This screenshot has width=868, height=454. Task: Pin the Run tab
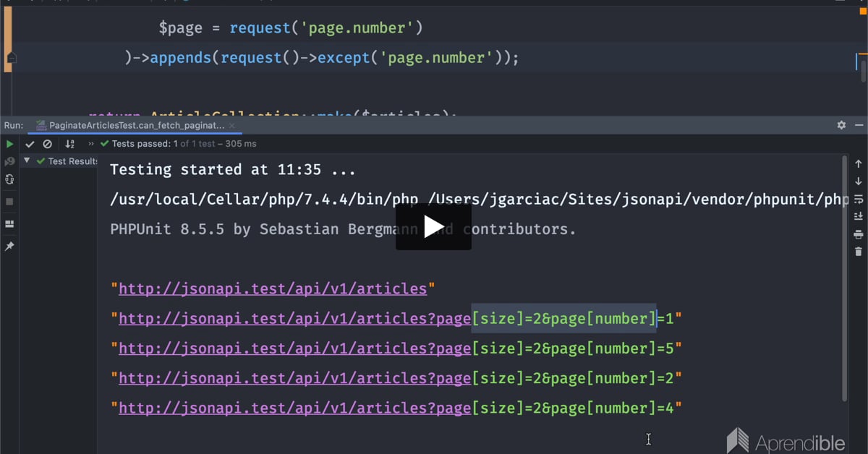[9, 247]
